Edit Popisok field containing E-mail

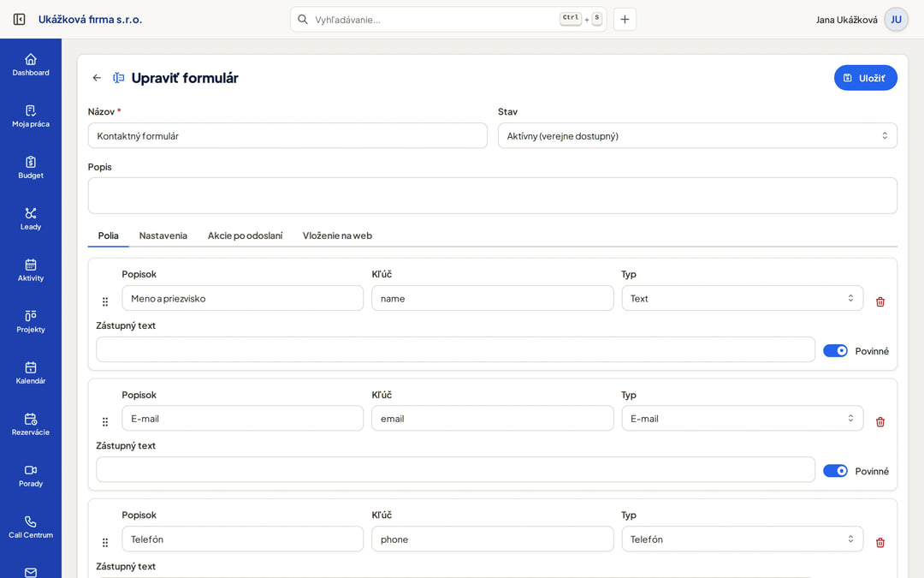tap(243, 418)
